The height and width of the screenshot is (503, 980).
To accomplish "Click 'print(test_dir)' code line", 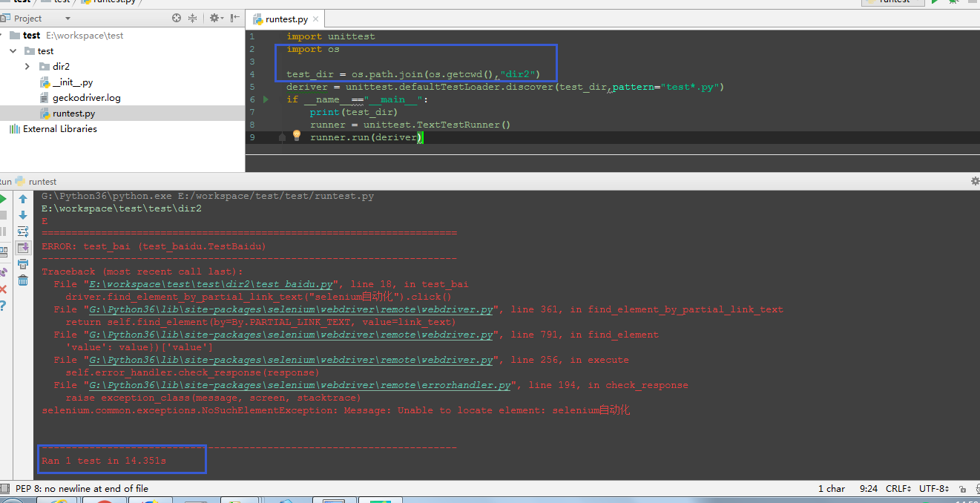I will 354,112.
